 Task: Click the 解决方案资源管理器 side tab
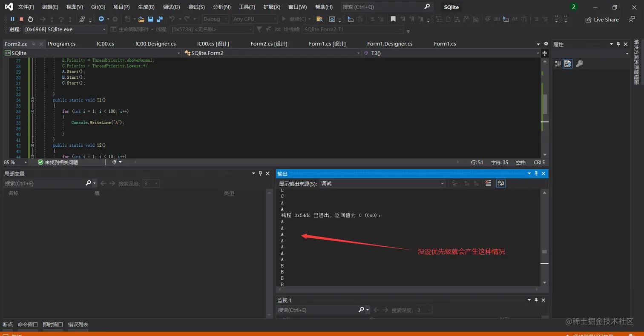636,63
